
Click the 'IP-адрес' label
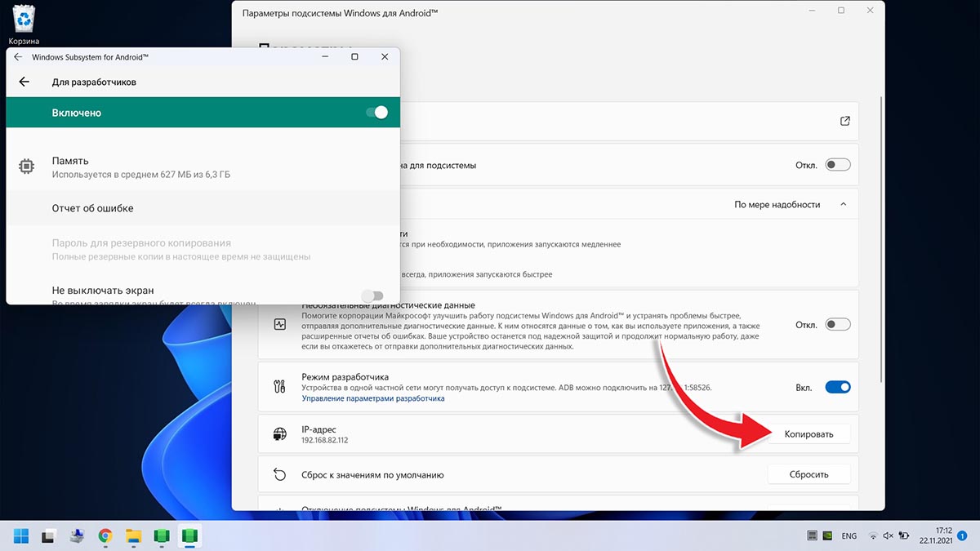[x=318, y=429]
